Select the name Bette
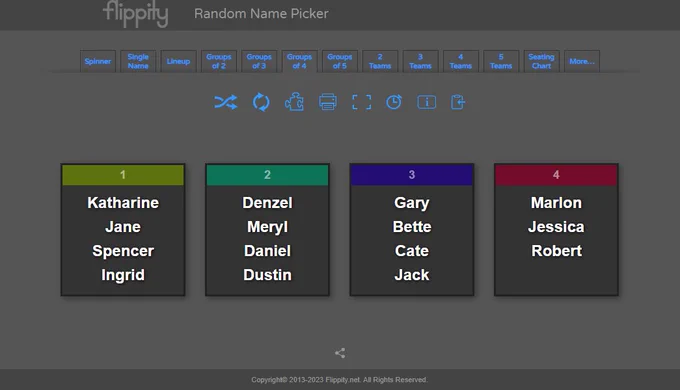680x390 pixels. 412,227
